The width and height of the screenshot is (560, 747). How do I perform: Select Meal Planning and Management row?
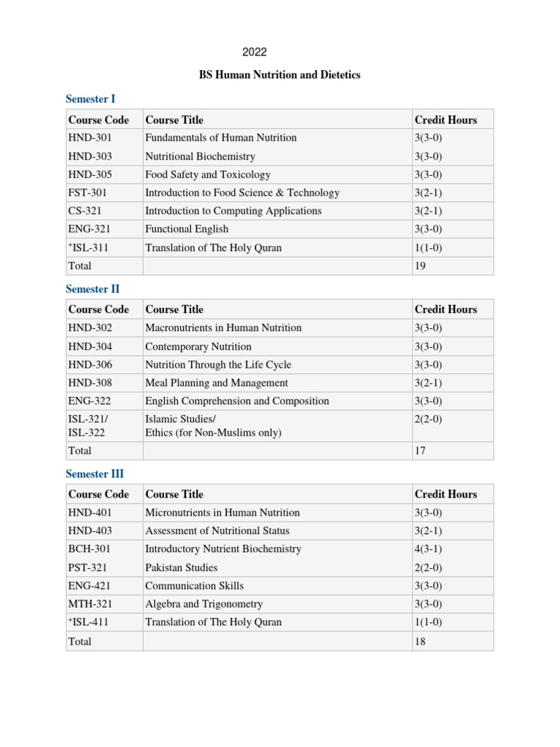click(279, 383)
